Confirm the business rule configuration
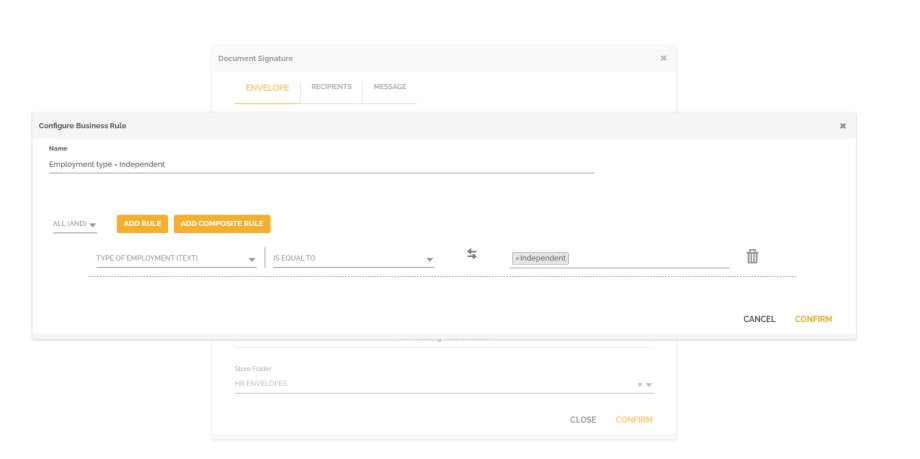 [x=813, y=319]
